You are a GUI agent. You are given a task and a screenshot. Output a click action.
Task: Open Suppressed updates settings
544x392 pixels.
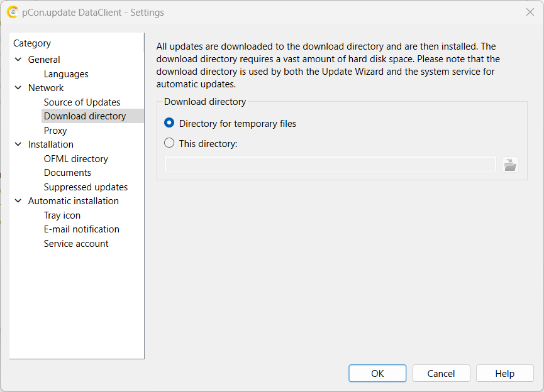pyautogui.click(x=86, y=187)
